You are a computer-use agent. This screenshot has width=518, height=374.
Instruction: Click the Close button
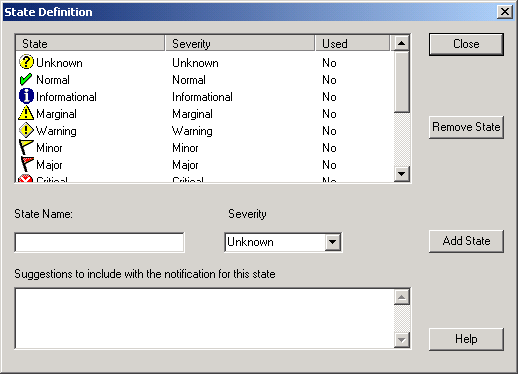point(466,44)
